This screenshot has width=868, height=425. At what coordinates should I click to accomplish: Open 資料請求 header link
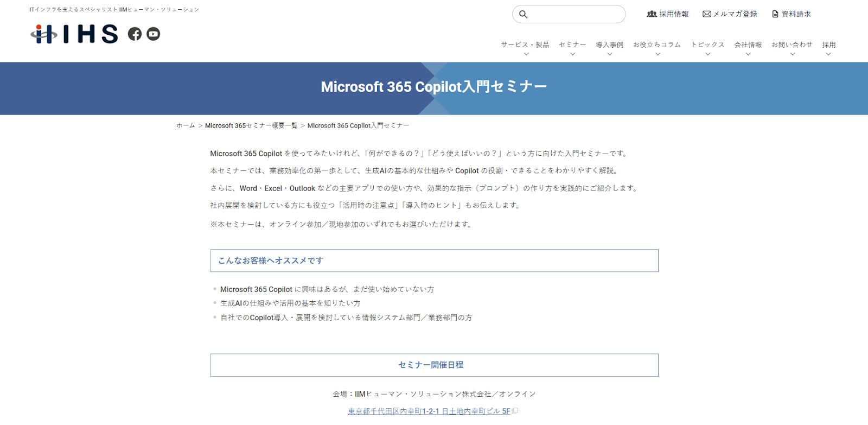coord(792,14)
